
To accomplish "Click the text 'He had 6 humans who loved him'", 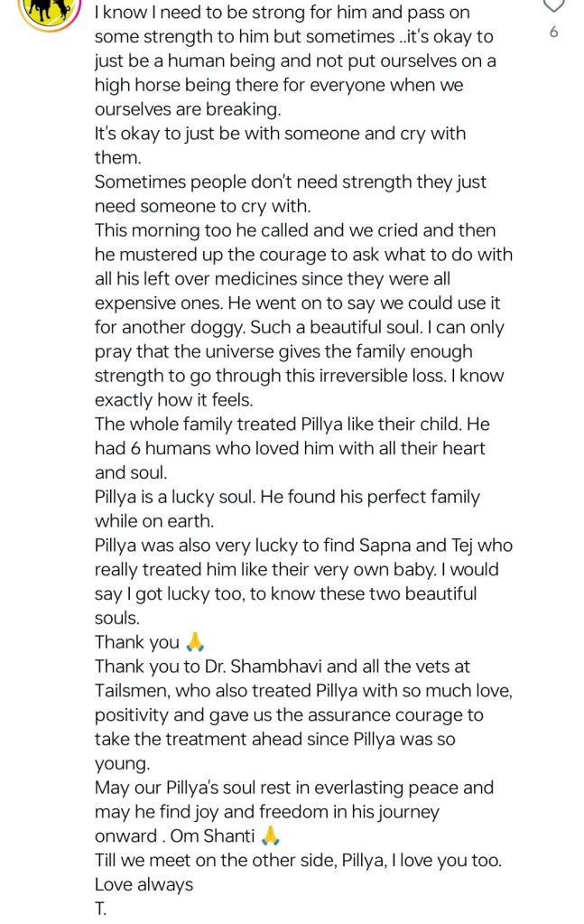I will pos(290,448).
